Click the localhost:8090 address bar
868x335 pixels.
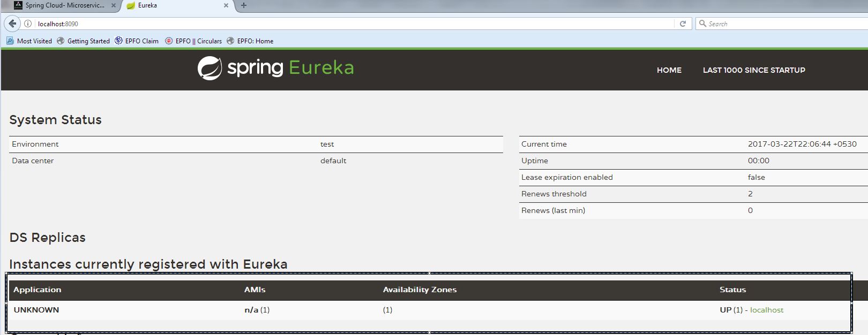pos(354,24)
